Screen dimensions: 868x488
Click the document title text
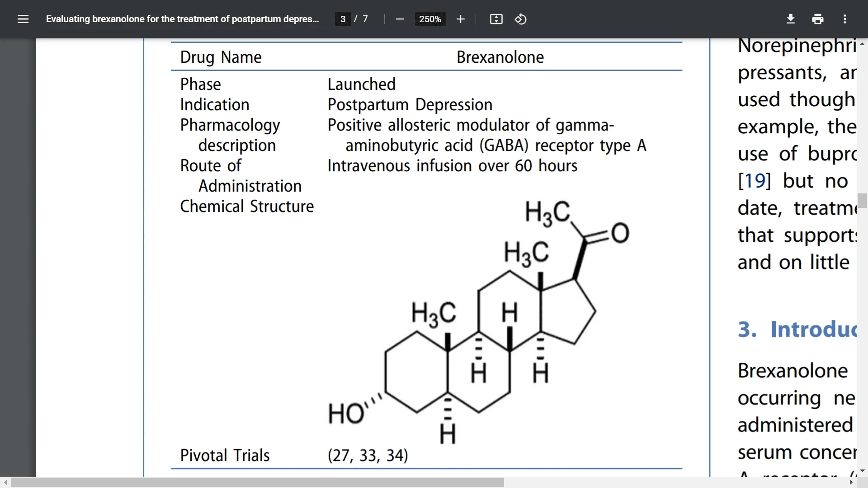pyautogui.click(x=182, y=19)
